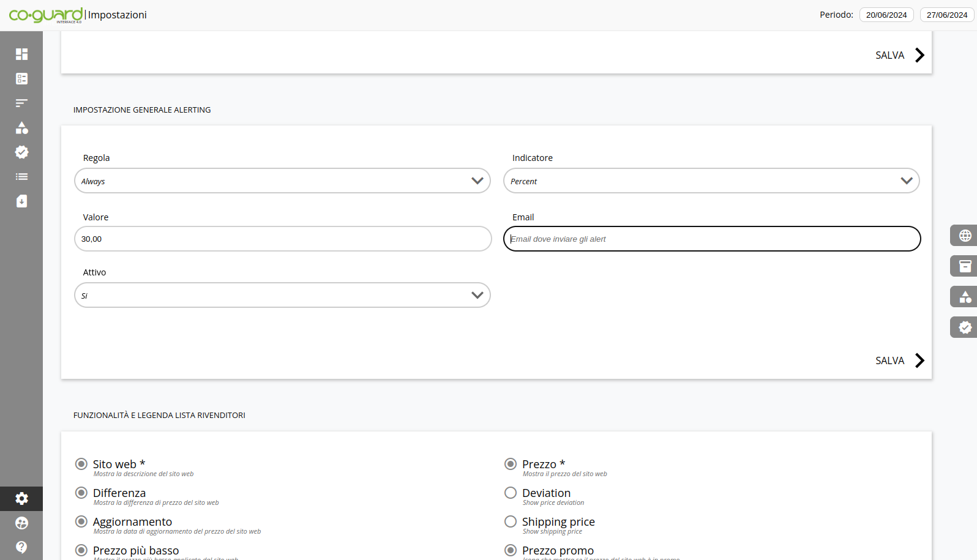Expand the Attivo dropdown

[282, 296]
